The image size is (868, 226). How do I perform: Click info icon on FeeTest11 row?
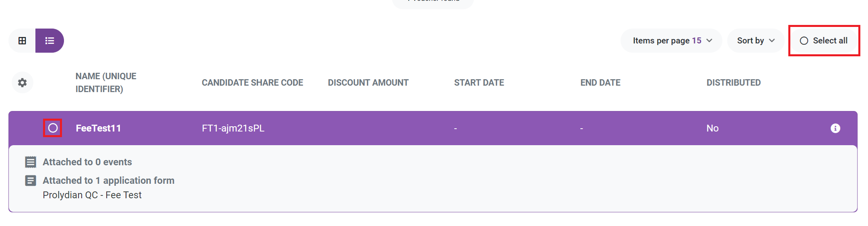835,128
